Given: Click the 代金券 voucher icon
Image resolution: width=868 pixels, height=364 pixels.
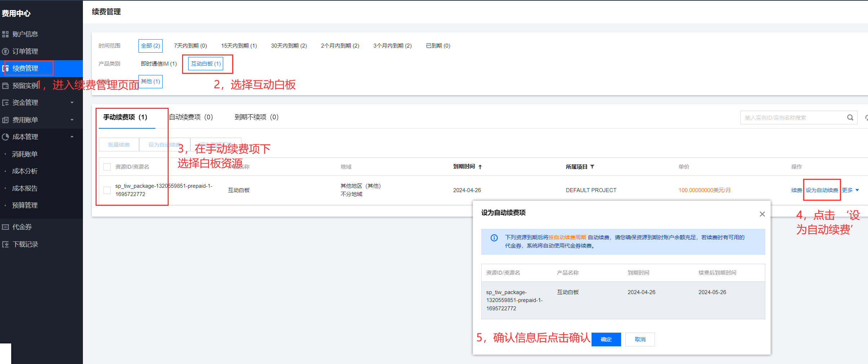Looking at the screenshot, I should pyautogui.click(x=5, y=227).
